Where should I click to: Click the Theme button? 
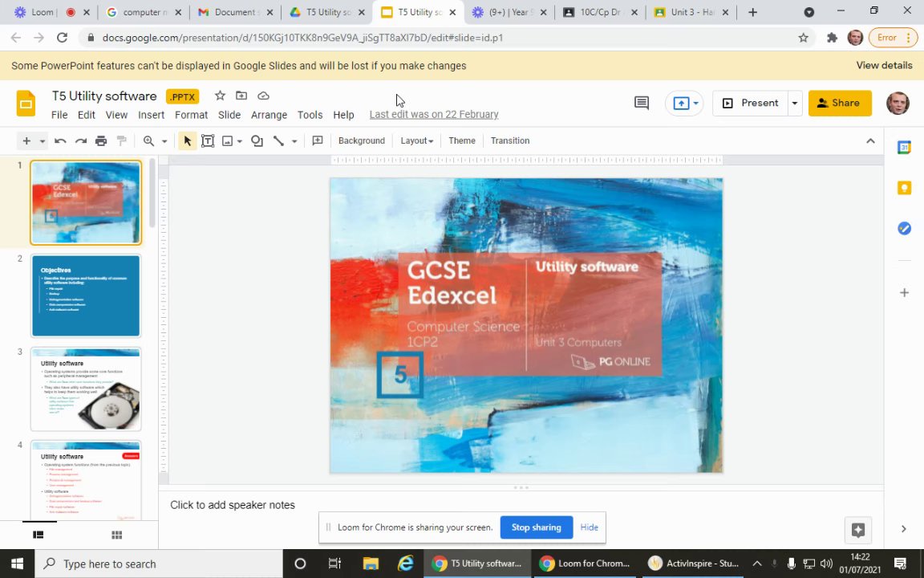pyautogui.click(x=461, y=141)
